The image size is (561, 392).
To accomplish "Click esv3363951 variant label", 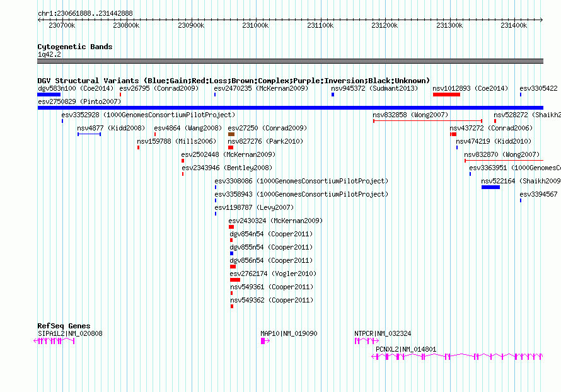I will click(515, 168).
